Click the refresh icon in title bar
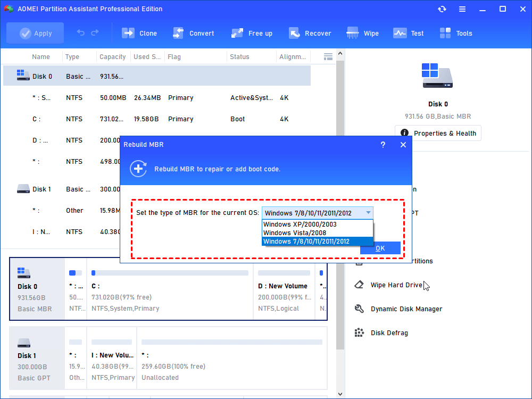Screen dimensions: 532x399 [x=442, y=9]
